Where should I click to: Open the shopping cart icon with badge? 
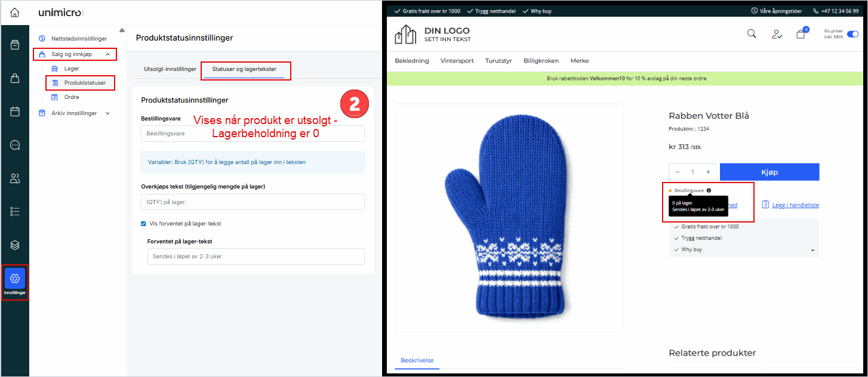[x=801, y=34]
